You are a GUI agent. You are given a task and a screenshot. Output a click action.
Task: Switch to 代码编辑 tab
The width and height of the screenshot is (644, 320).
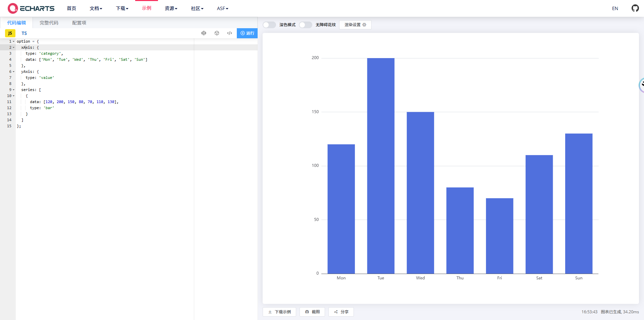pyautogui.click(x=16, y=23)
